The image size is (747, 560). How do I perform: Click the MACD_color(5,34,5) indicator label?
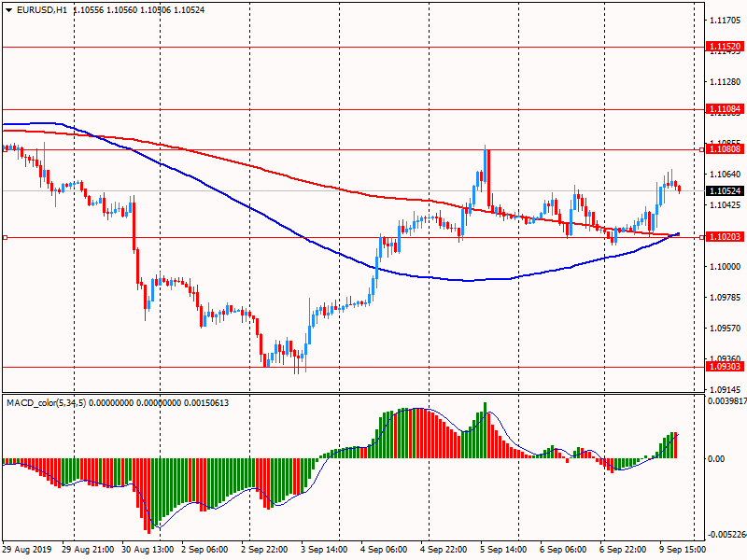46,403
